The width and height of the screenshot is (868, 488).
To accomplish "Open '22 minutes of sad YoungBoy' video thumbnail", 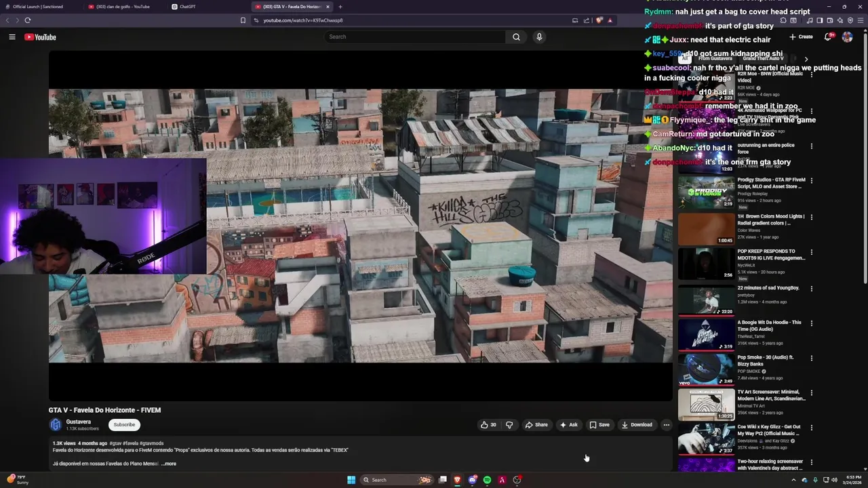I will [706, 300].
